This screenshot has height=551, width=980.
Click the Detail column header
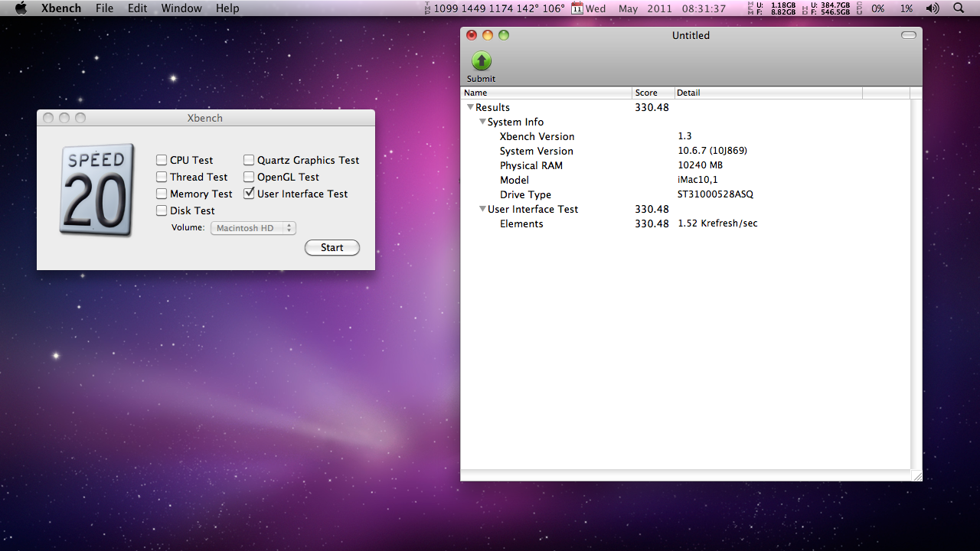(769, 93)
